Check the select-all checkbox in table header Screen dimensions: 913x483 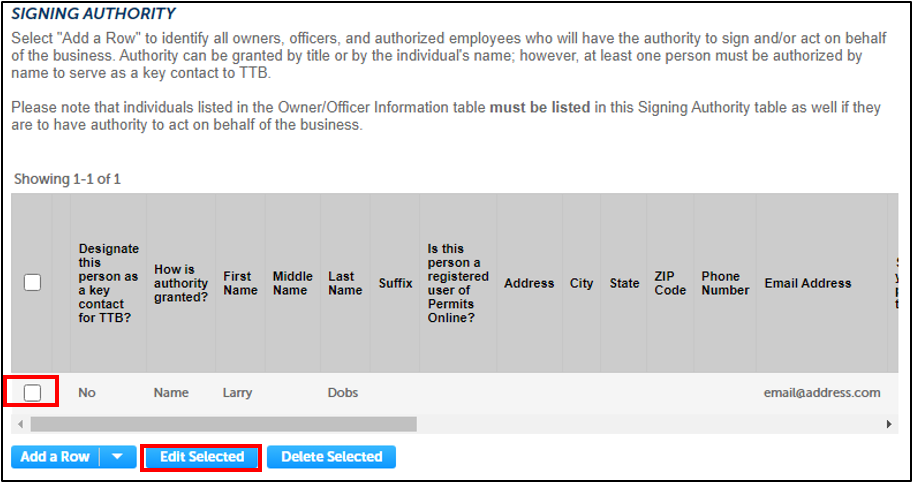click(x=32, y=283)
